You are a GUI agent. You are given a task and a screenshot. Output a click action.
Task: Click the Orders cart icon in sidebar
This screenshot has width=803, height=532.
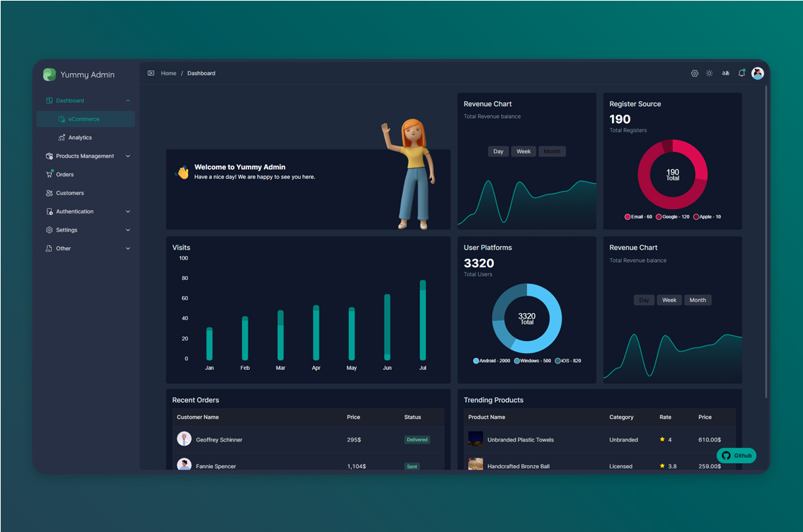49,174
